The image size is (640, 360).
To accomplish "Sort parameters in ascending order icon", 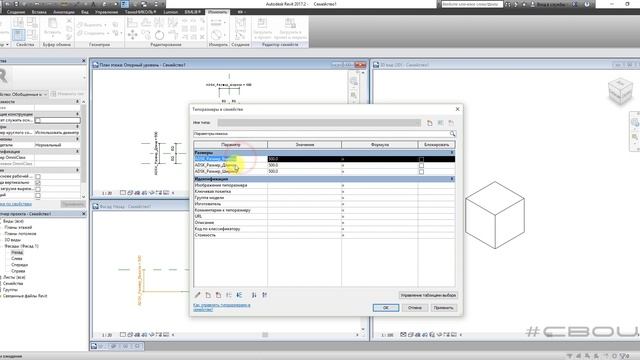I will [254, 295].
